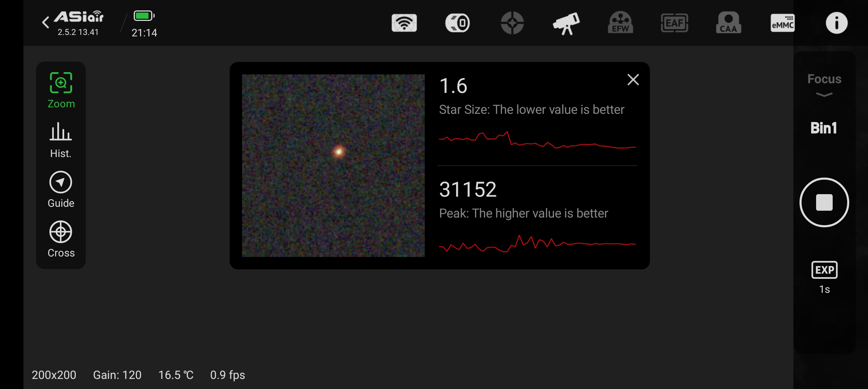The image size is (868, 389).
Task: Open the eMMC storage icon
Action: [x=782, y=23]
